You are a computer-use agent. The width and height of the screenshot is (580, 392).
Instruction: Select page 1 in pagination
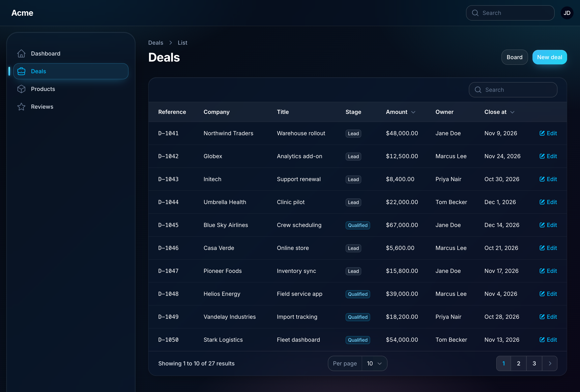coord(504,364)
